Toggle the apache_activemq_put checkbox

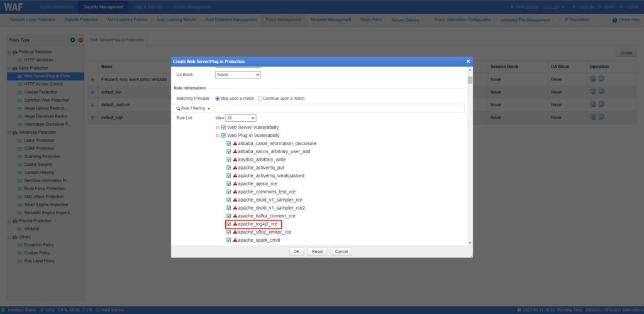click(x=229, y=168)
